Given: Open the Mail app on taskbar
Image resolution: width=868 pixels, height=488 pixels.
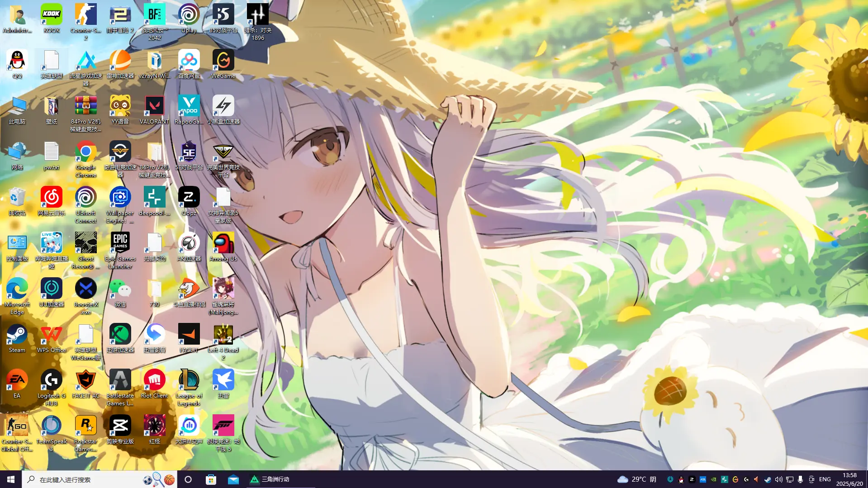Looking at the screenshot, I should coord(233,479).
